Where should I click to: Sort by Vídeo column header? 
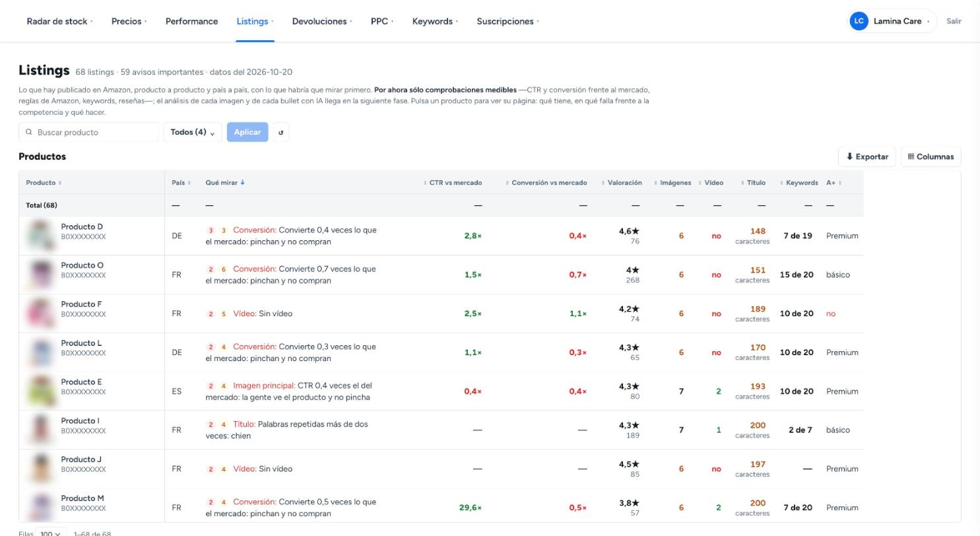(x=711, y=183)
